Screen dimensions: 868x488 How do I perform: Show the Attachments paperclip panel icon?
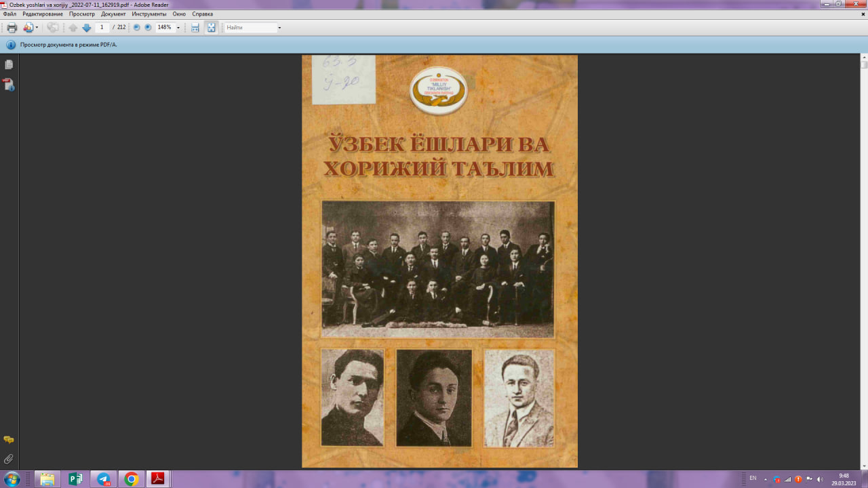tap(8, 458)
